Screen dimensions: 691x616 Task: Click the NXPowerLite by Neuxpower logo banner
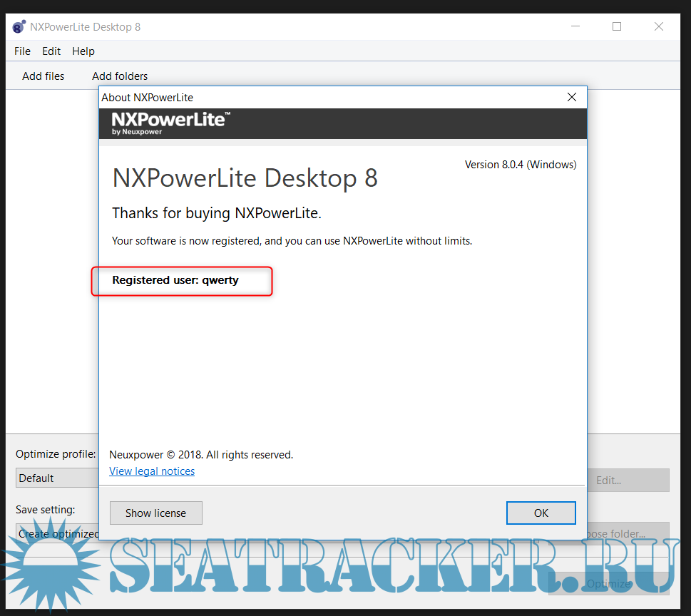[x=171, y=123]
